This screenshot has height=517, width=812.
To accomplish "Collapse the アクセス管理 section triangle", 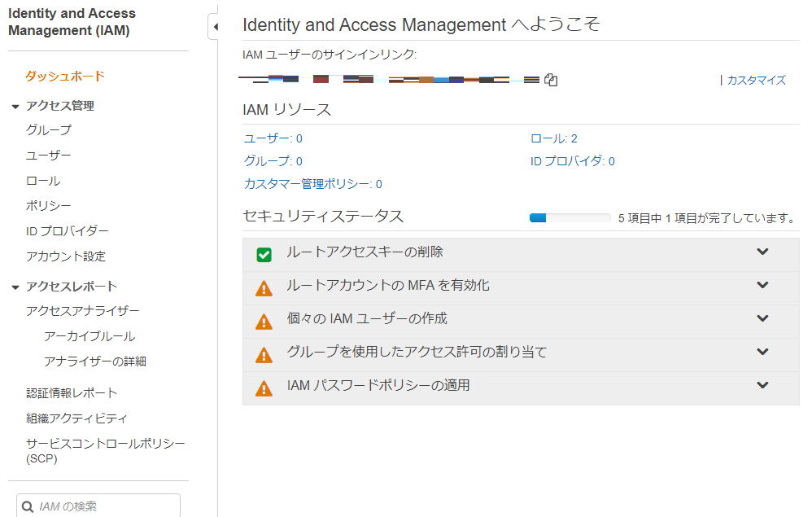I will coord(15,107).
